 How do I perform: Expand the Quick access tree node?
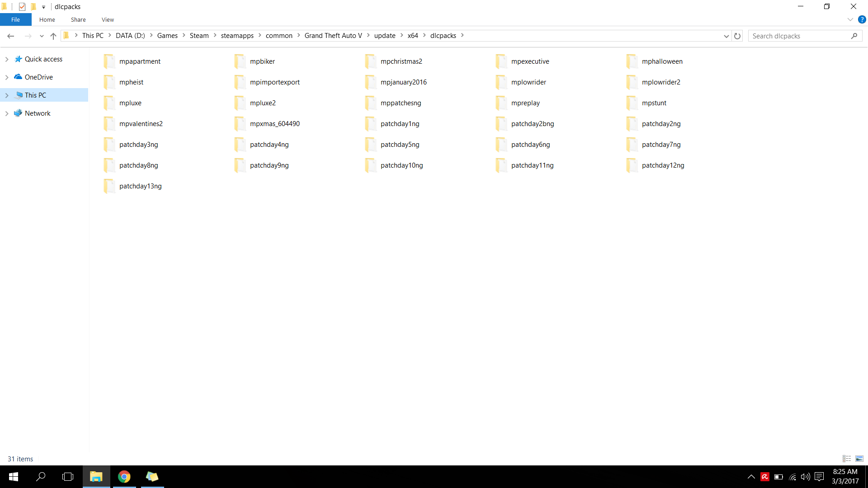click(x=7, y=59)
